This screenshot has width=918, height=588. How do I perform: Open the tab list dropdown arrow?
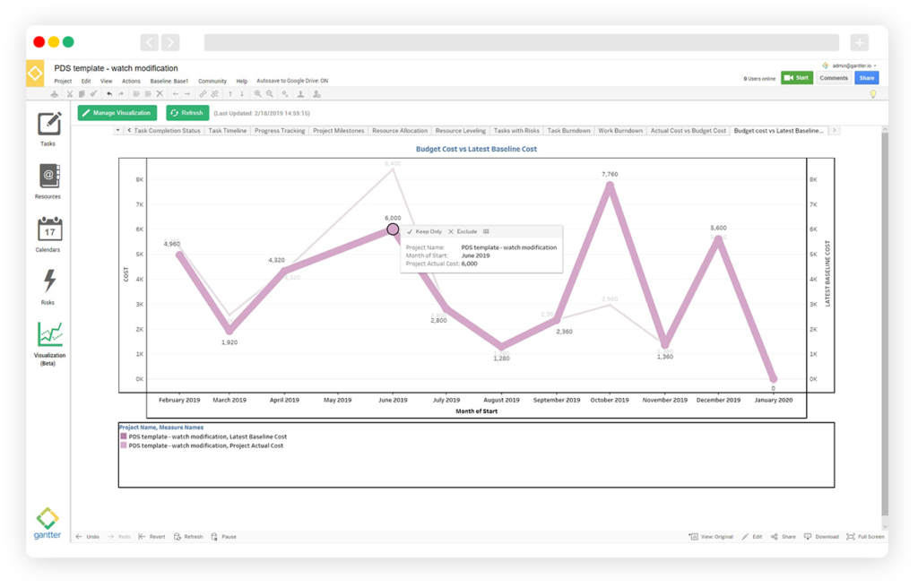tap(117, 131)
